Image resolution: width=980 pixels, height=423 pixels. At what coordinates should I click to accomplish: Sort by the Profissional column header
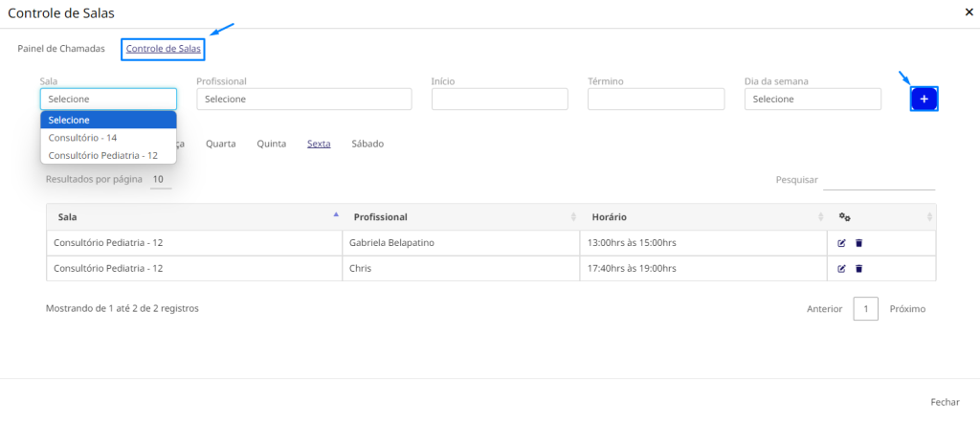click(461, 217)
